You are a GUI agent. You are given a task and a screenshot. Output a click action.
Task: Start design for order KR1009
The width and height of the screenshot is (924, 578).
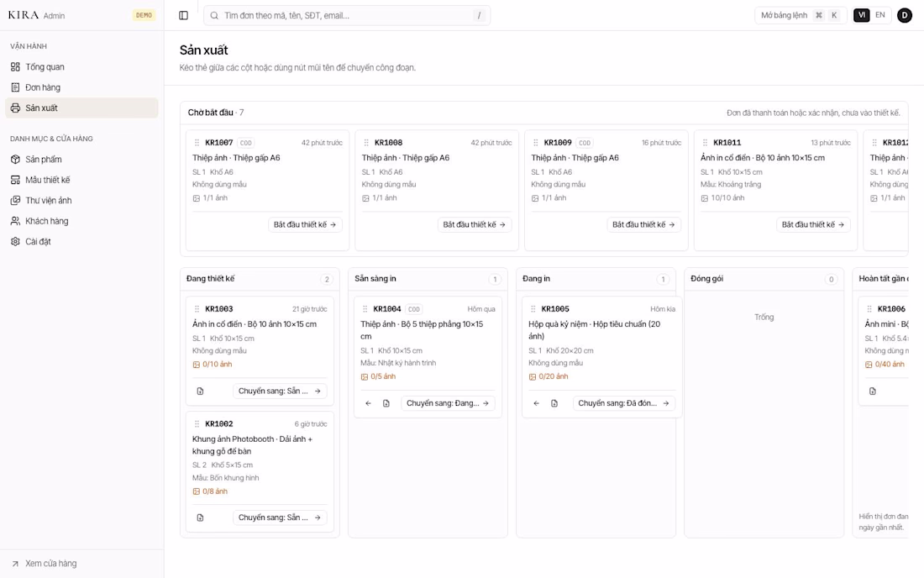tap(643, 224)
